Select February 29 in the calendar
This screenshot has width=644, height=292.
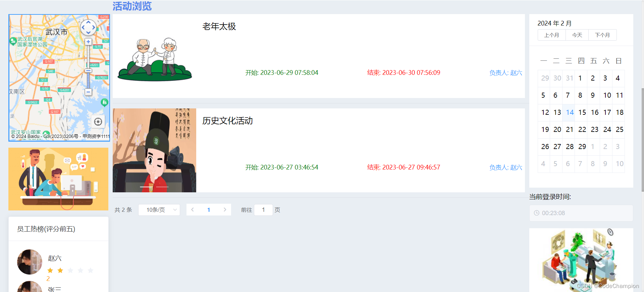(582, 147)
